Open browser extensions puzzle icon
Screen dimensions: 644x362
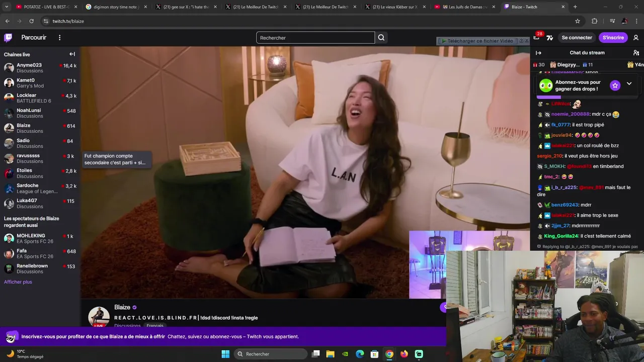595,21
